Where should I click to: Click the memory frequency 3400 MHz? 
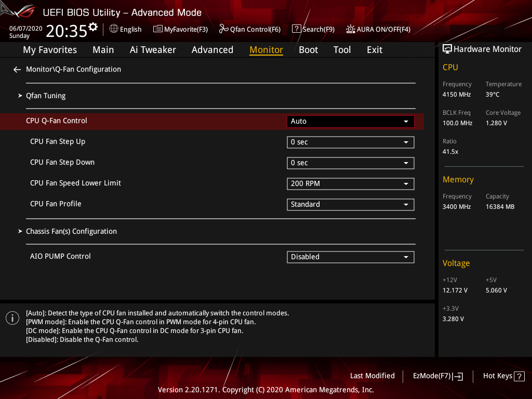coord(457,207)
